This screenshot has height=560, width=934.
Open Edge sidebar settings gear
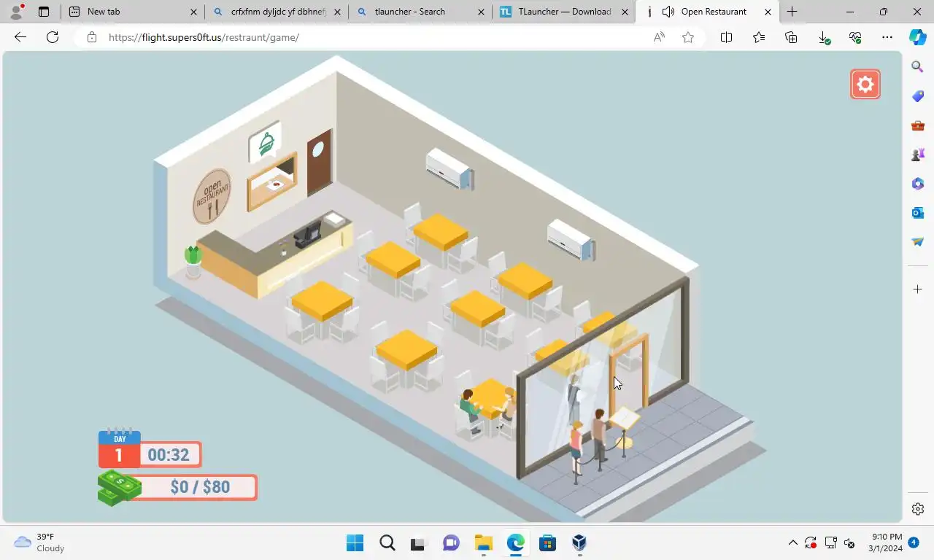[918, 509]
